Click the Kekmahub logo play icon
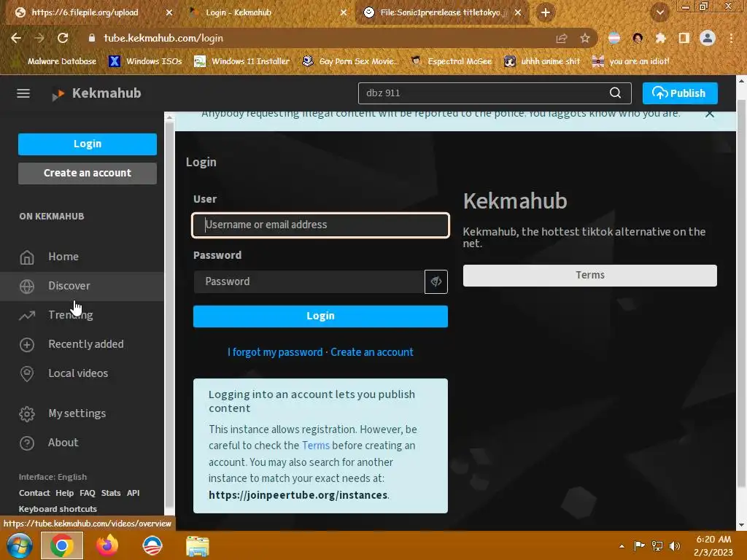 [x=58, y=94]
